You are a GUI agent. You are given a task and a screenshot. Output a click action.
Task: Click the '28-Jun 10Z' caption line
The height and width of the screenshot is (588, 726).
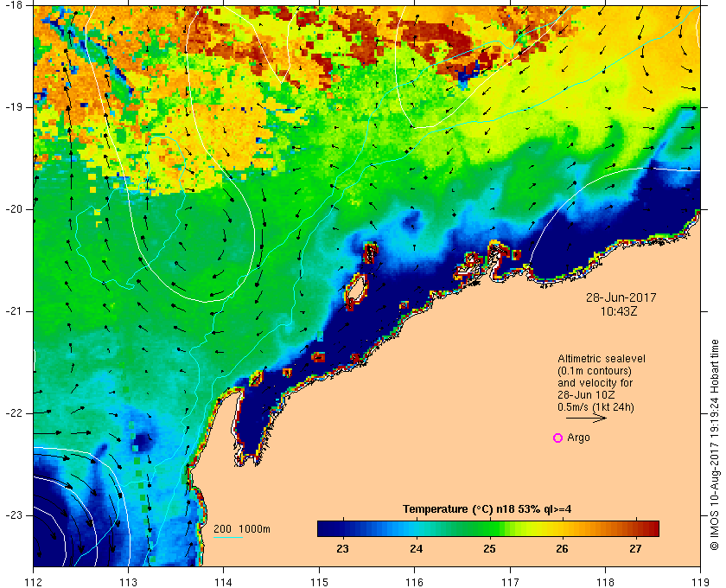(586, 395)
